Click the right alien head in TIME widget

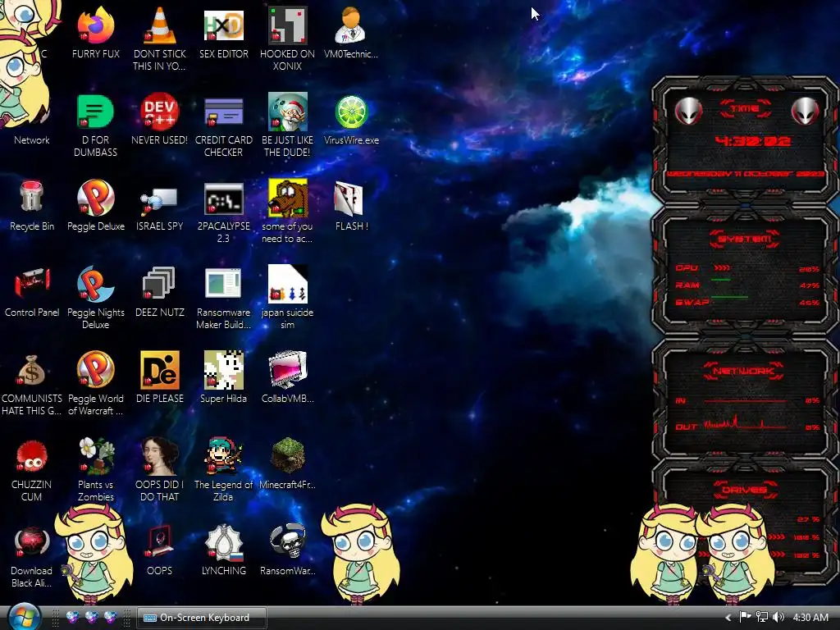point(805,111)
